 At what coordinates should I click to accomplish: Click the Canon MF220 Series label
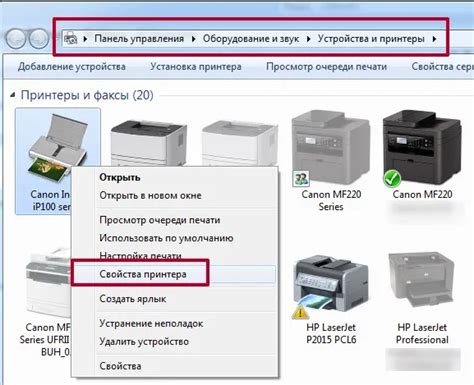[331, 200]
